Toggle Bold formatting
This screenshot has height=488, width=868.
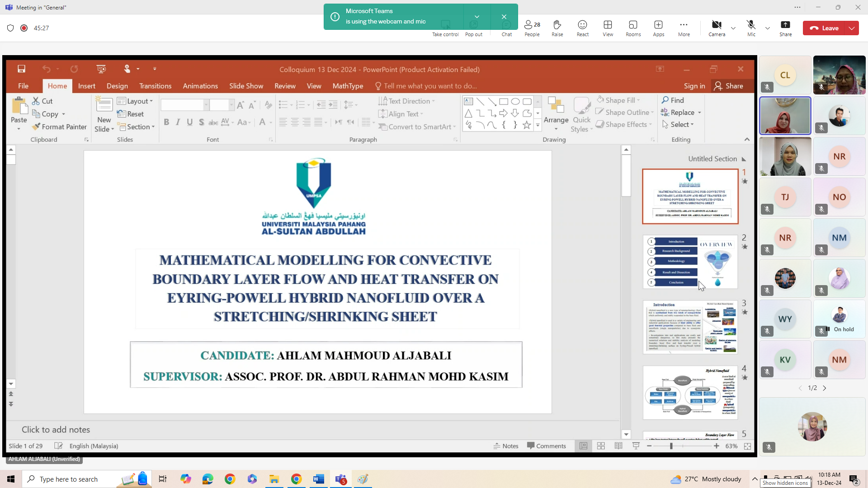pos(166,122)
